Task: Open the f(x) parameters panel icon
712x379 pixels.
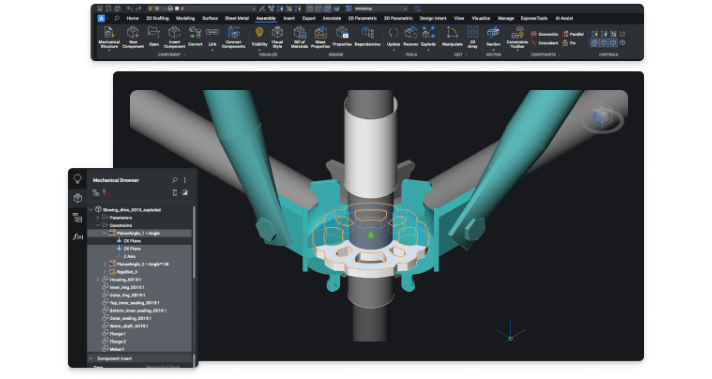Action: [x=78, y=236]
